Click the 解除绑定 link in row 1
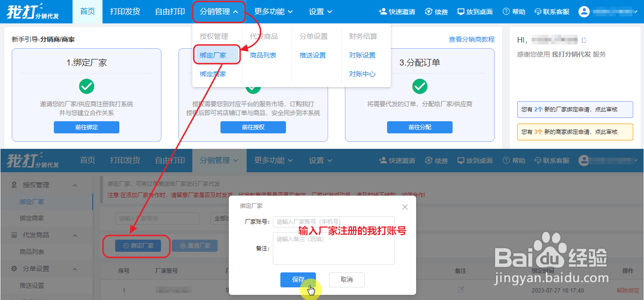 [628, 290]
